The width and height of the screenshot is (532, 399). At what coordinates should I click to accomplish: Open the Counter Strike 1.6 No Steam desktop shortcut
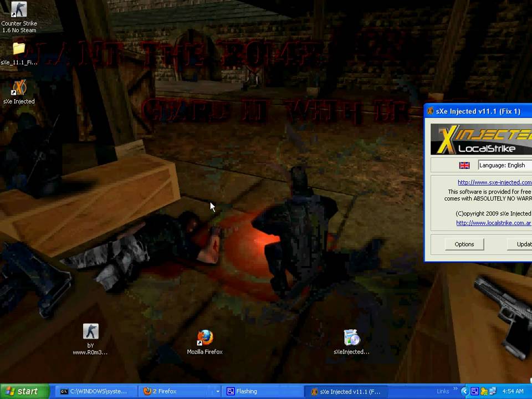click(19, 17)
